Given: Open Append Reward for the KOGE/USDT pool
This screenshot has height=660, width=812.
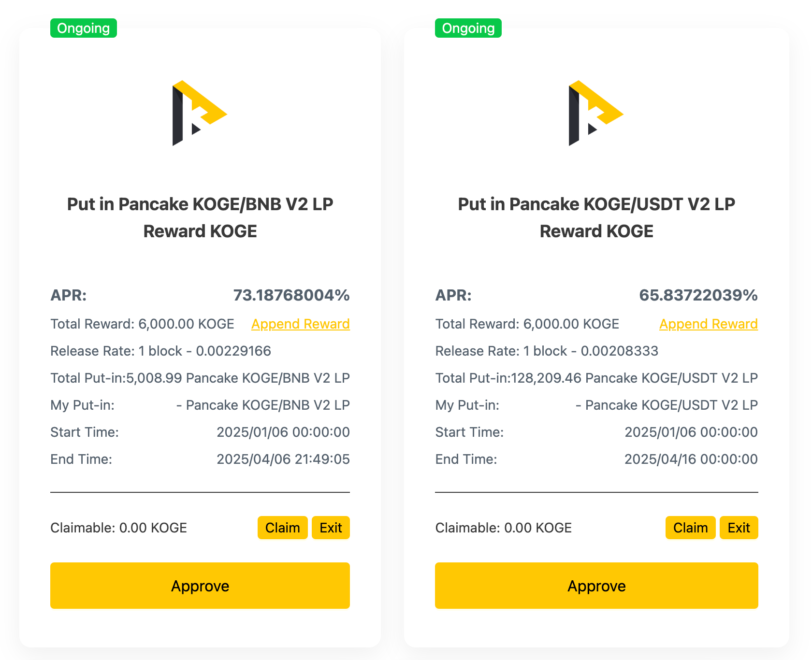Looking at the screenshot, I should click(x=709, y=324).
